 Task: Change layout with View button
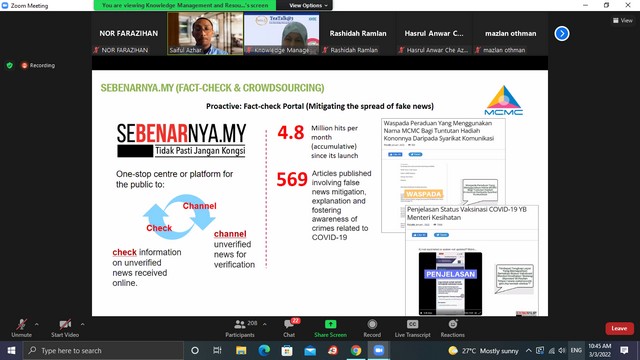pyautogui.click(x=623, y=20)
